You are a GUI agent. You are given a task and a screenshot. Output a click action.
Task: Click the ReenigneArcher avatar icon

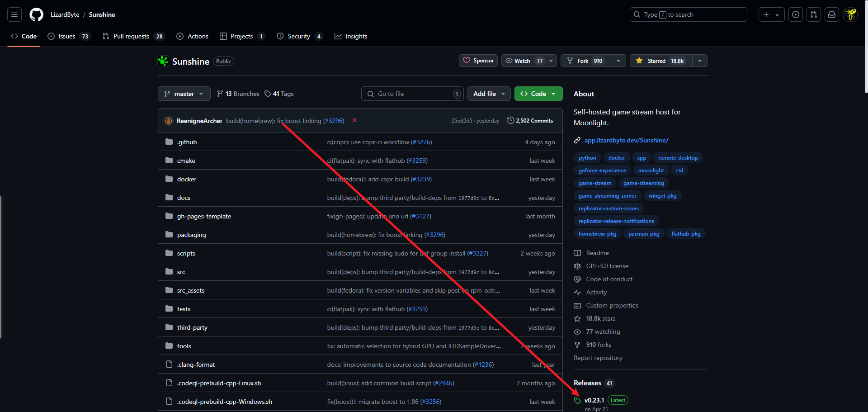point(169,121)
